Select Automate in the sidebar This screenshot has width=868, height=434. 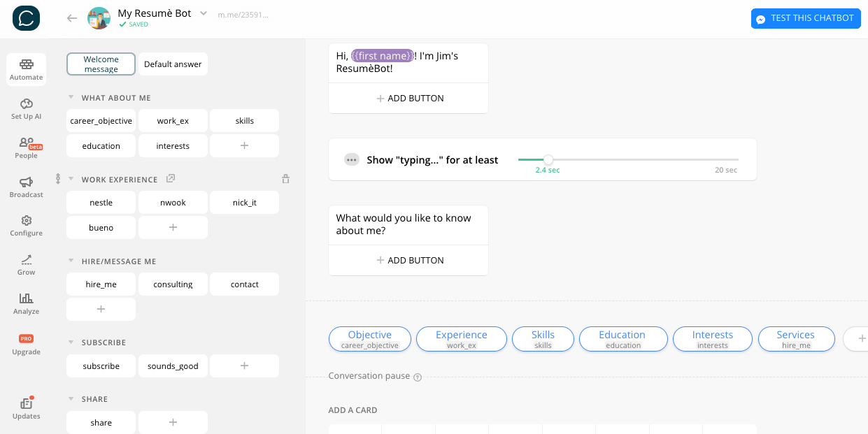click(27, 69)
